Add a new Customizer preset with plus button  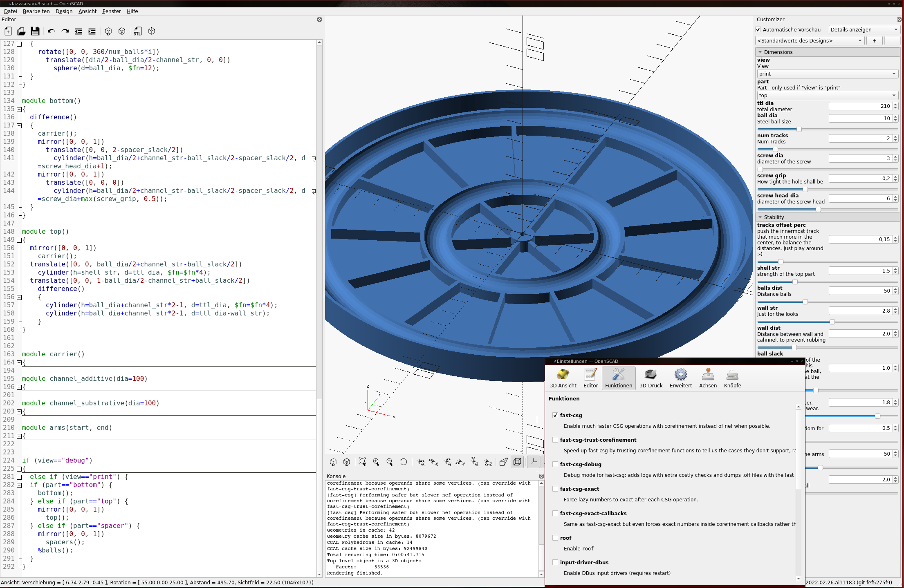tap(874, 40)
